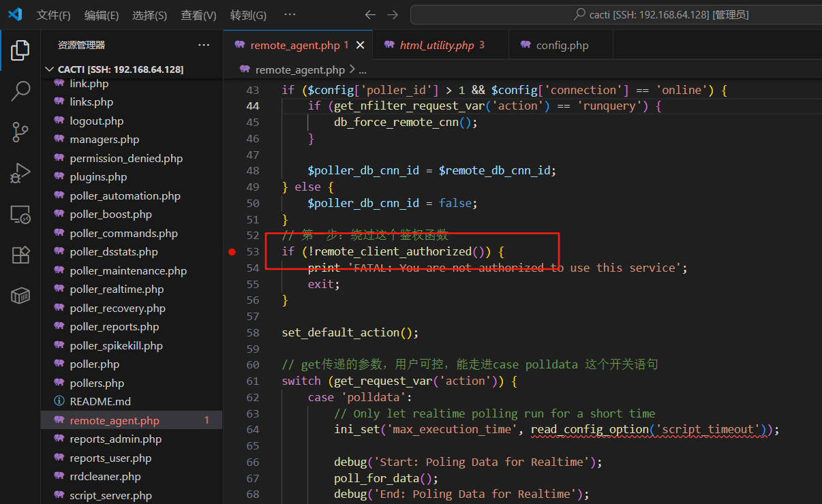Open the Extensions view
The image size is (822, 504).
[x=20, y=255]
